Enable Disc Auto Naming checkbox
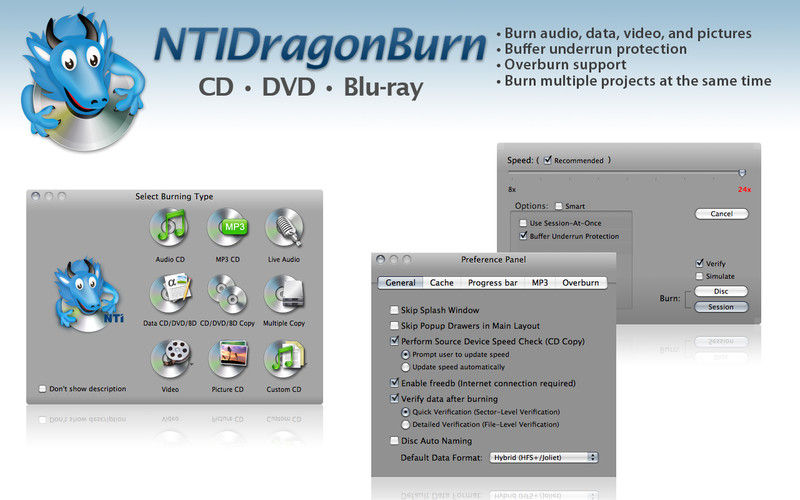Screen dimensions: 800x500 (x=394, y=440)
